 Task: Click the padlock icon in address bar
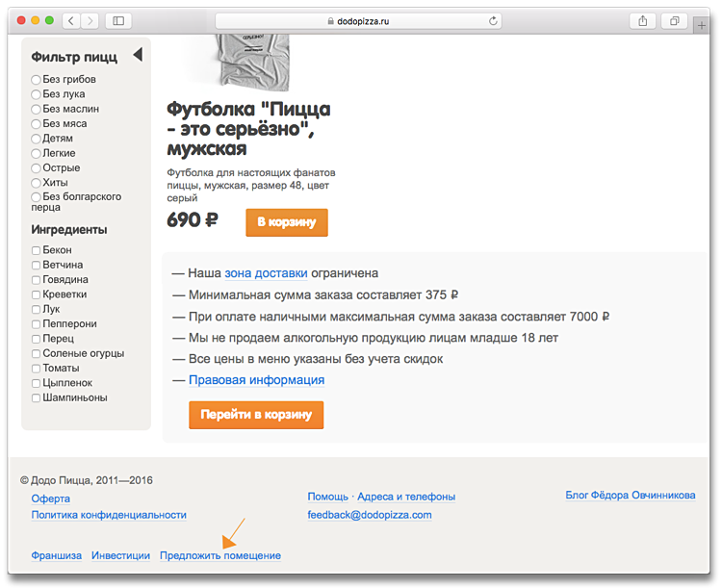[x=330, y=21]
